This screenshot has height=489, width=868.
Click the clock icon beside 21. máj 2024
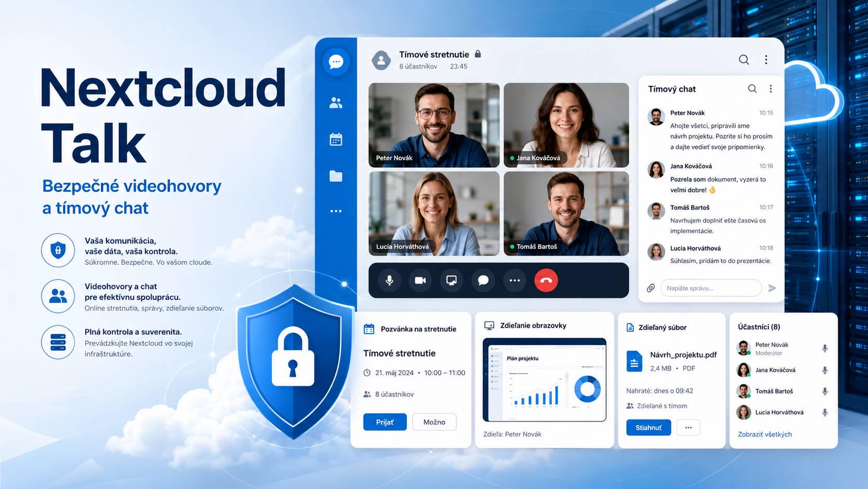[x=367, y=373]
